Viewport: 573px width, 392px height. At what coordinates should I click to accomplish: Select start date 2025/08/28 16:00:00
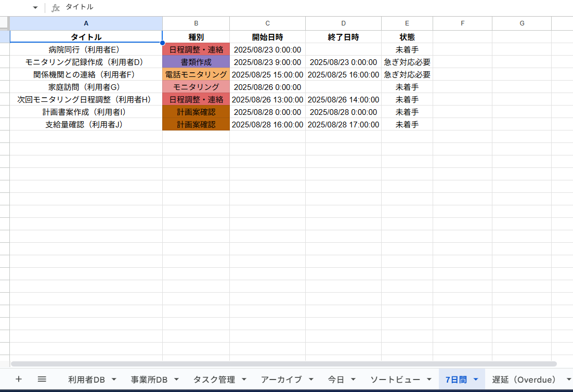[267, 124]
